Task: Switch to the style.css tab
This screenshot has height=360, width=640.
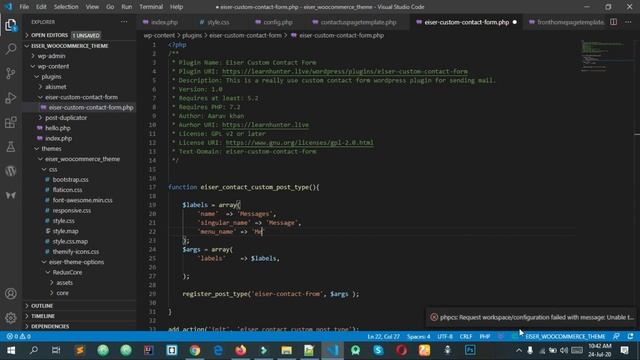Action: point(218,22)
